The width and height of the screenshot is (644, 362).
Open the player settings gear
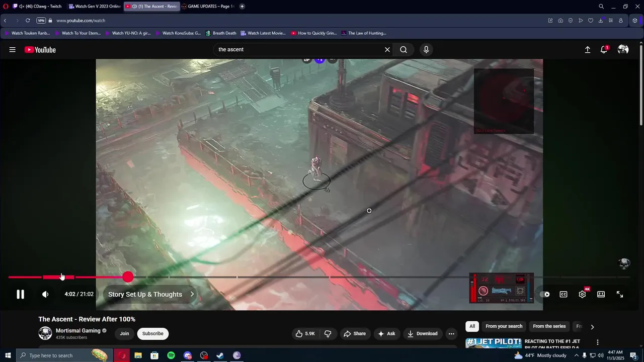[582, 294]
